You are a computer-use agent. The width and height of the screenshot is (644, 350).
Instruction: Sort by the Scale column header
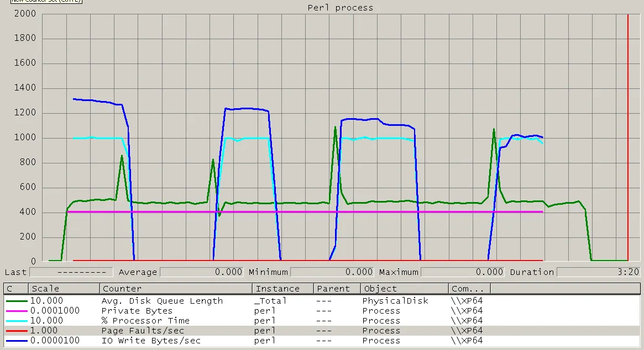(x=64, y=289)
